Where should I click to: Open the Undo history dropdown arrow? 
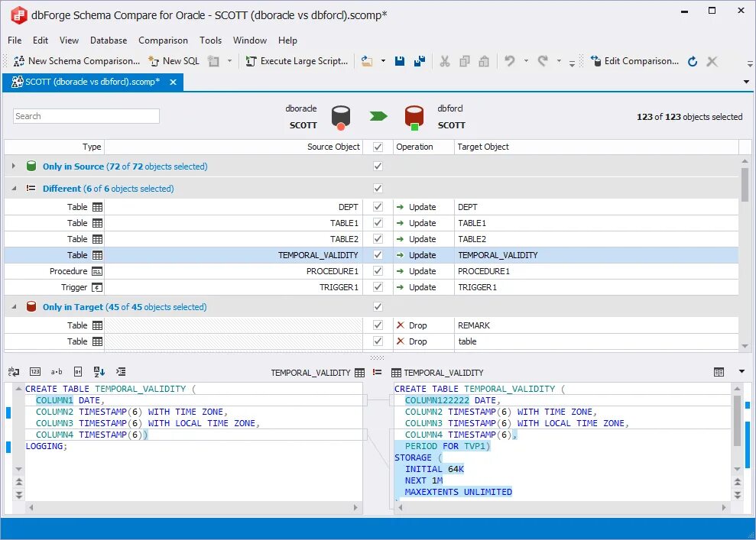tap(526, 61)
